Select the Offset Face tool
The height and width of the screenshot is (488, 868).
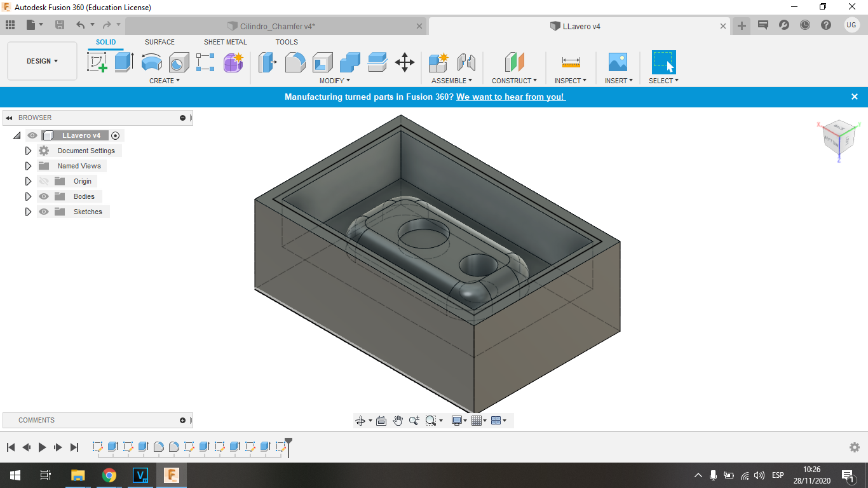click(x=377, y=62)
